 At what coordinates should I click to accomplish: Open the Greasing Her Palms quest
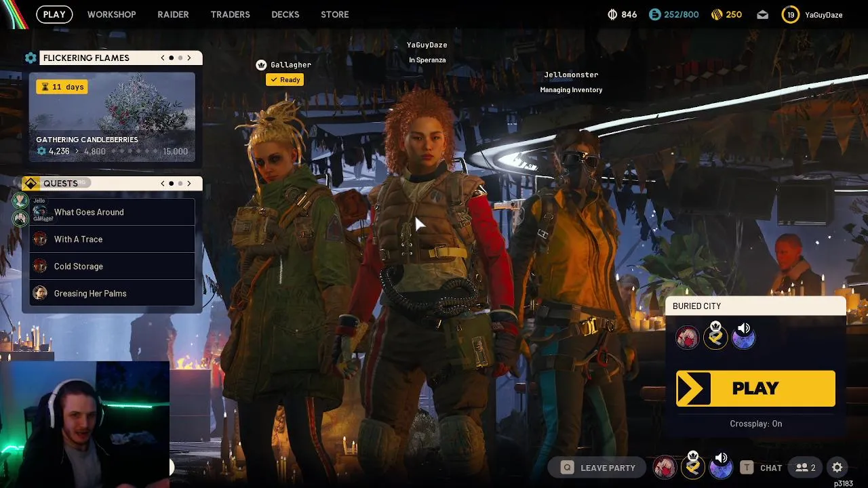point(112,293)
